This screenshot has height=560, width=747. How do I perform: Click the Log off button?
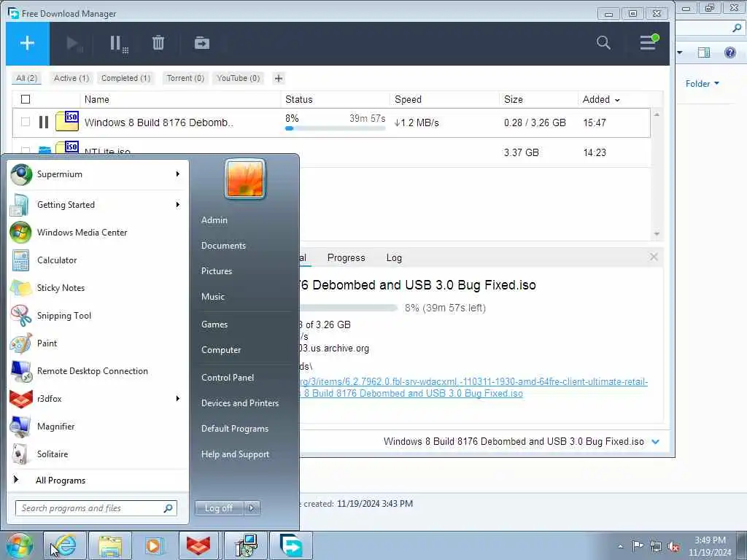[x=219, y=508]
